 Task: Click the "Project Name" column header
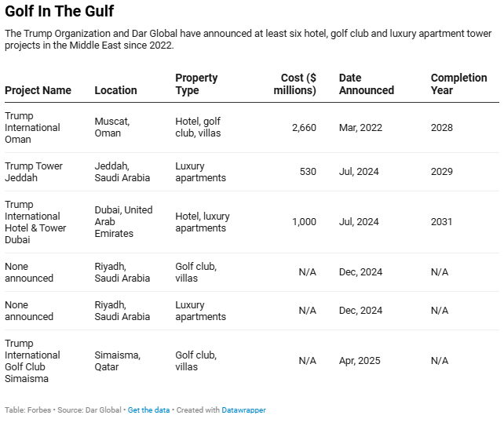(38, 90)
